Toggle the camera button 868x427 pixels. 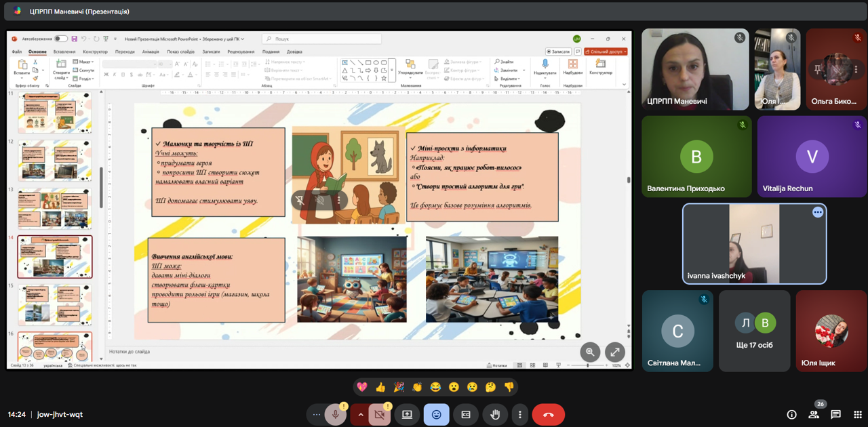click(379, 415)
